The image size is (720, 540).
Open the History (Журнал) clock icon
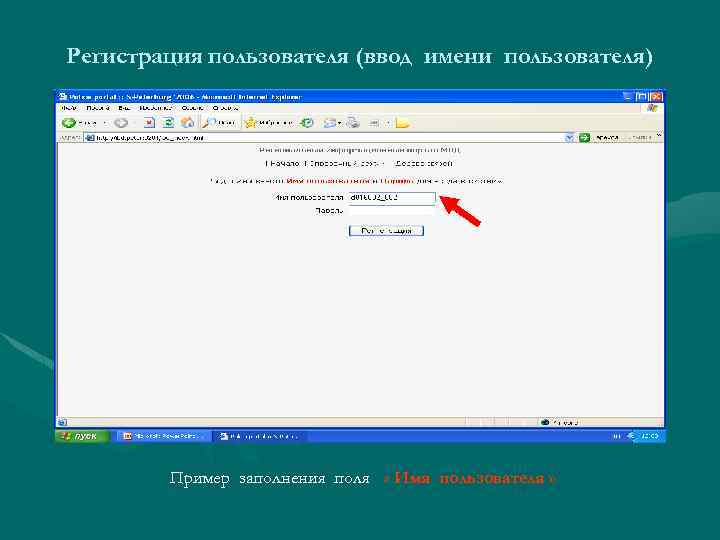[x=307, y=123]
